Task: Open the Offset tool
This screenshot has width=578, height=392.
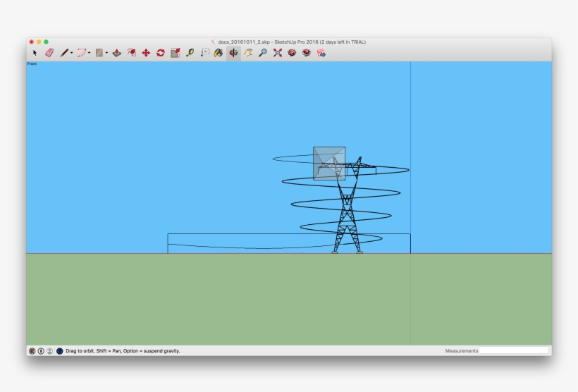Action: [x=132, y=53]
